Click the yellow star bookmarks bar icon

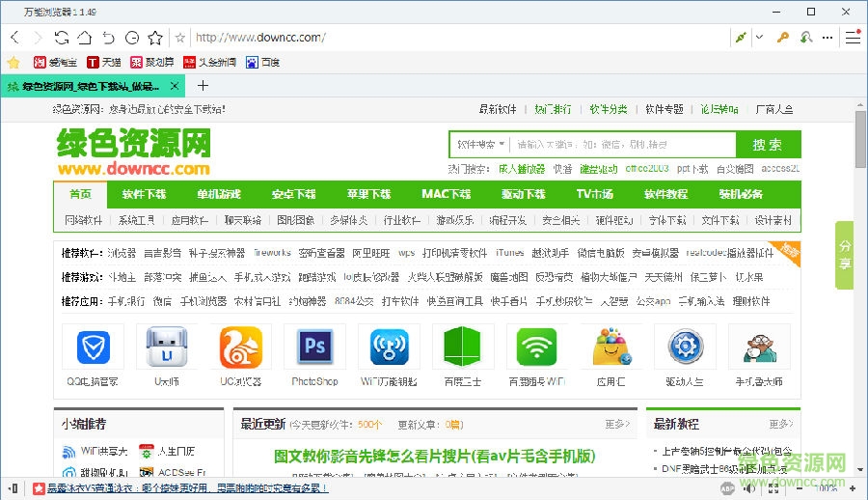pos(14,62)
